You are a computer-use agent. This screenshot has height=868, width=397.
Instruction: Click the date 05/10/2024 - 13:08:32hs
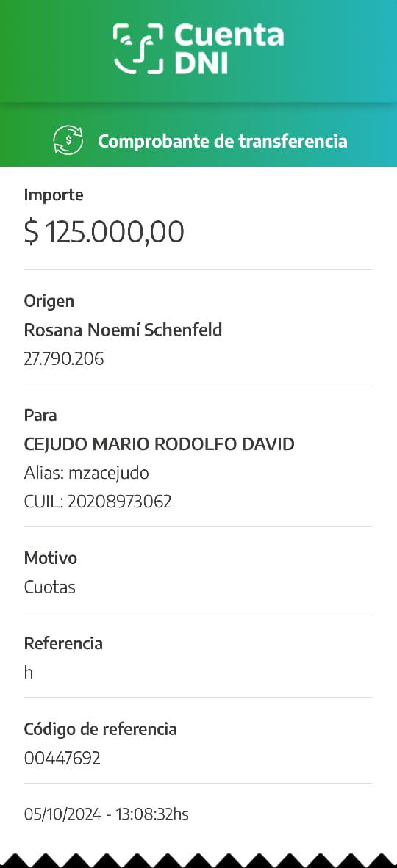[107, 815]
